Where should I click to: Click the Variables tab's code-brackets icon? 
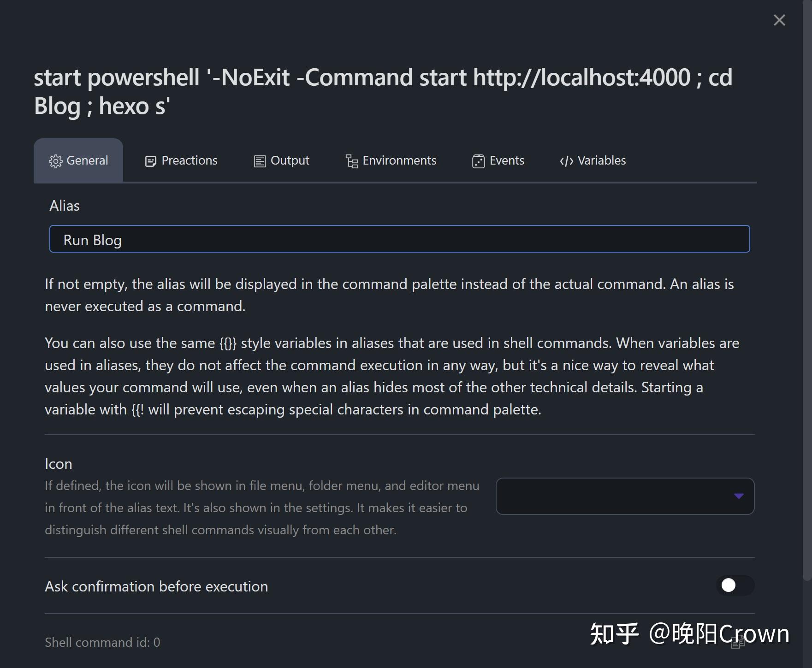pos(566,161)
